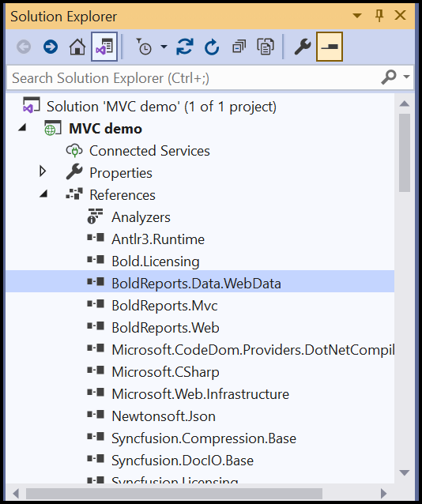The width and height of the screenshot is (422, 504).
Task: Click reference icon of Bold.Licensing
Action: tap(96, 260)
